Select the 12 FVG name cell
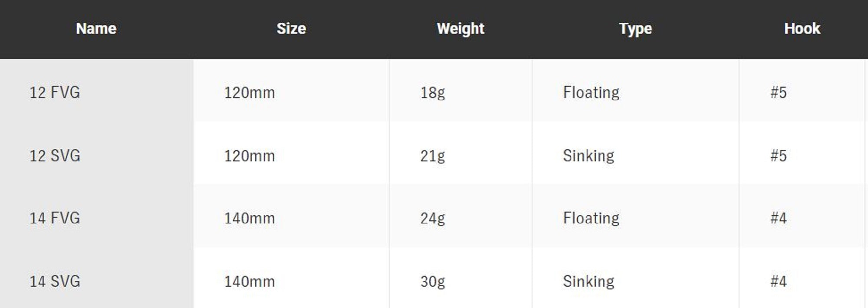Image resolution: width=868 pixels, height=308 pixels. tap(55, 92)
